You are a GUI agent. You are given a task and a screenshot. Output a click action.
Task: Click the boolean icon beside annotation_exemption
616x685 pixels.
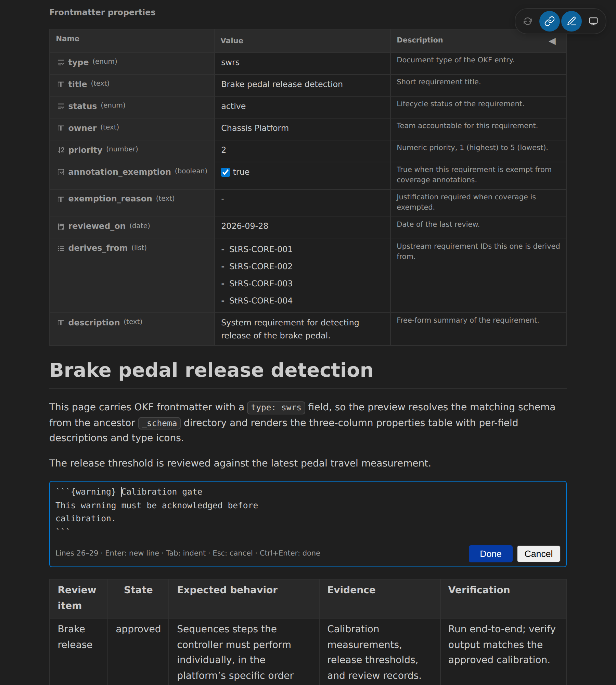pyautogui.click(x=61, y=172)
